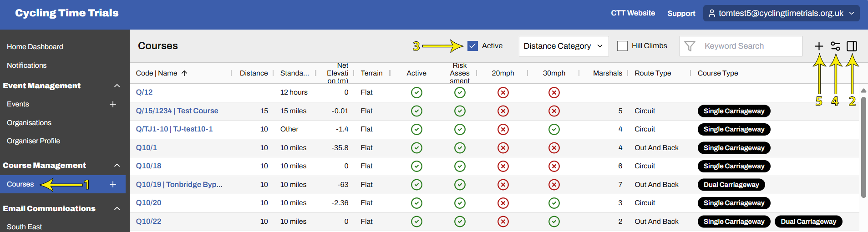Click the sort arrow next to Code | Name
The width and height of the screenshot is (868, 232).
click(184, 73)
